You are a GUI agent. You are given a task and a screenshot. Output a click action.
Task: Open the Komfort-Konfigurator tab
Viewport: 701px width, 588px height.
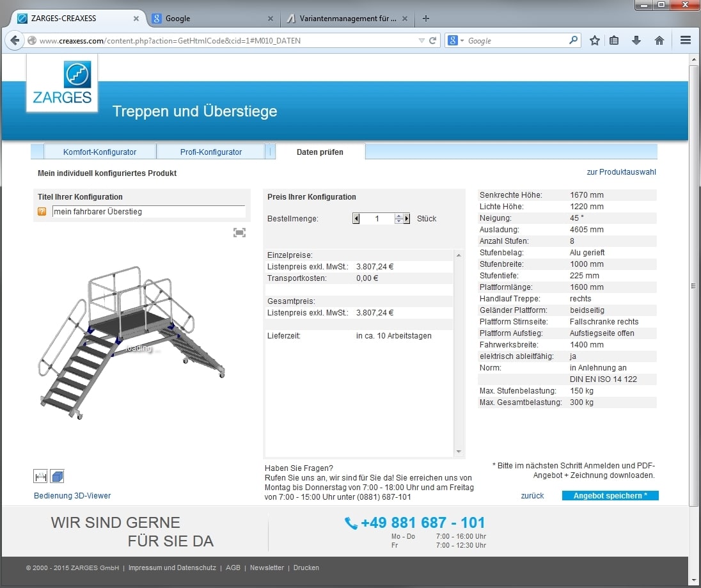pyautogui.click(x=100, y=152)
